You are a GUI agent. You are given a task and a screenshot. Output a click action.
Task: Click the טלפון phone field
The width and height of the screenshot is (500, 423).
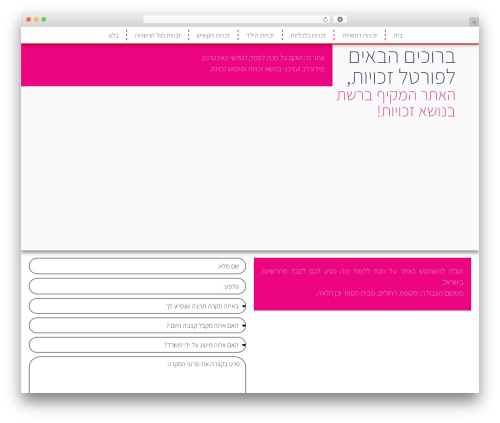point(137,286)
